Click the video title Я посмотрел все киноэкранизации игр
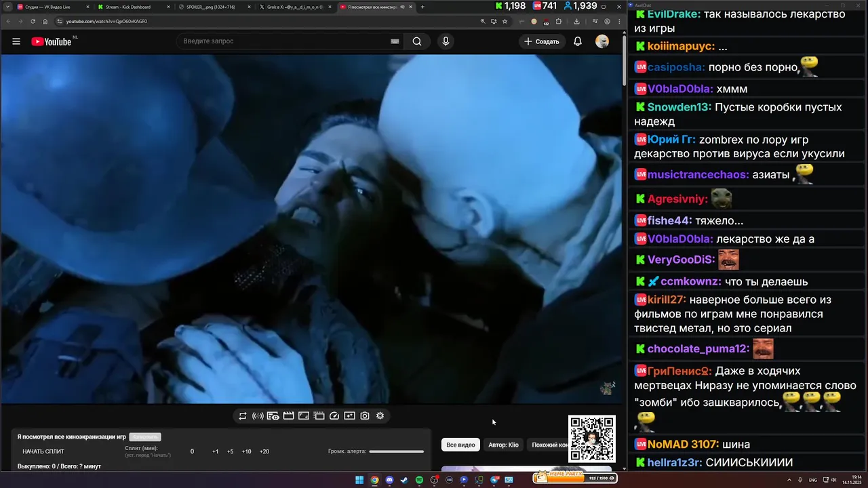Image resolution: width=868 pixels, height=488 pixels. pyautogui.click(x=72, y=437)
